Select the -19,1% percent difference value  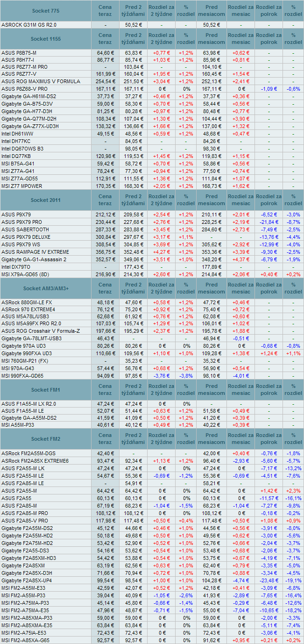[293, 580]
